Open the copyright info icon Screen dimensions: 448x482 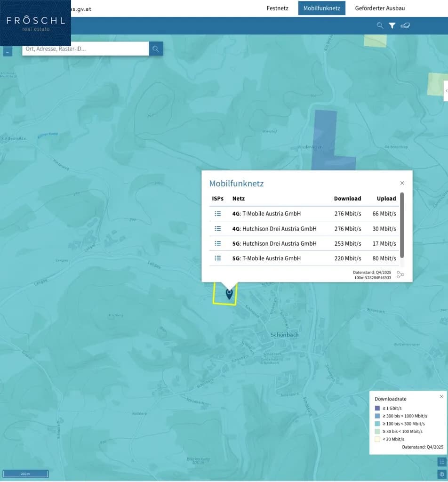tap(441, 474)
